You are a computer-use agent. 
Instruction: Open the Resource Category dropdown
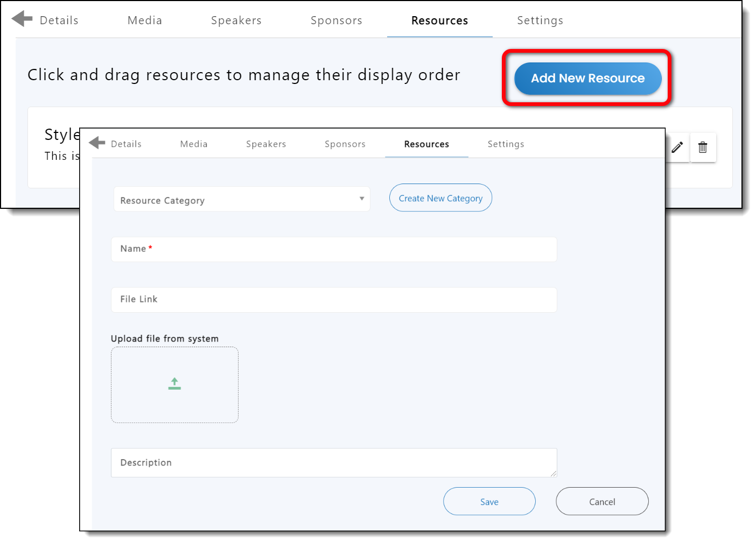point(242,200)
